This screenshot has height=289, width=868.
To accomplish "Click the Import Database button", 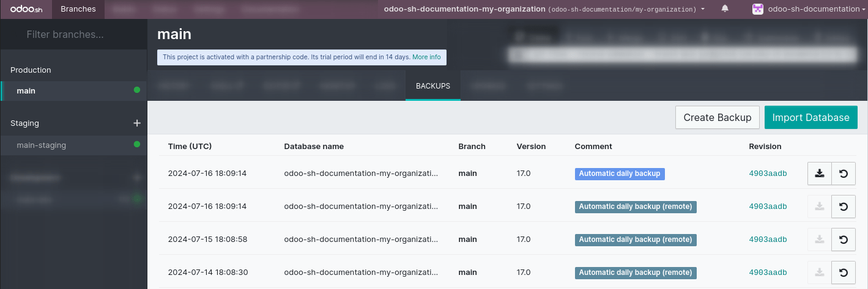I will tap(811, 117).
